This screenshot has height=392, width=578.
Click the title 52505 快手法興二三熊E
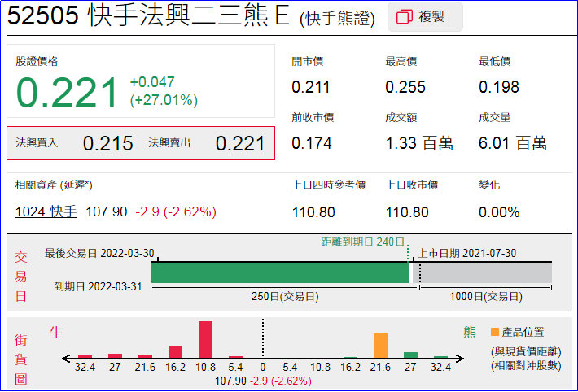coord(148,16)
